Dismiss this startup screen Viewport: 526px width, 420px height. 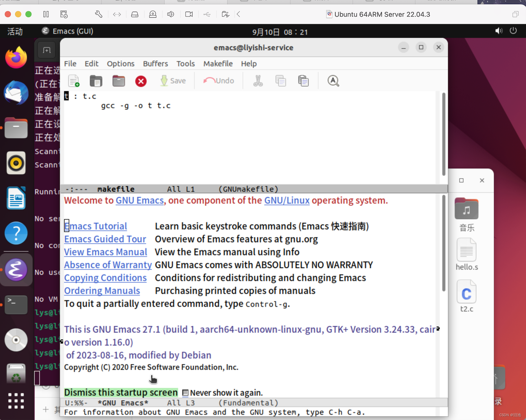pos(121,392)
